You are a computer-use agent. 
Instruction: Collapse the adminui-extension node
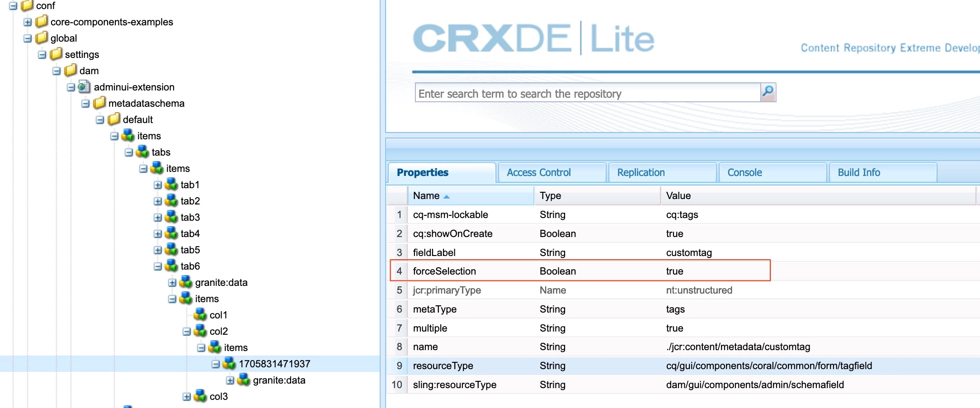(x=71, y=87)
